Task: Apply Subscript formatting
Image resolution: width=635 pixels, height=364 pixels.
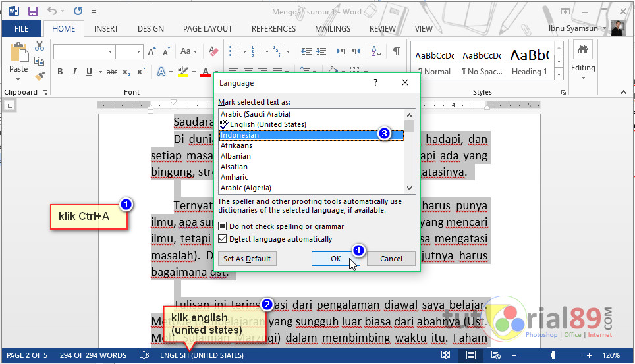Action: 126,72
